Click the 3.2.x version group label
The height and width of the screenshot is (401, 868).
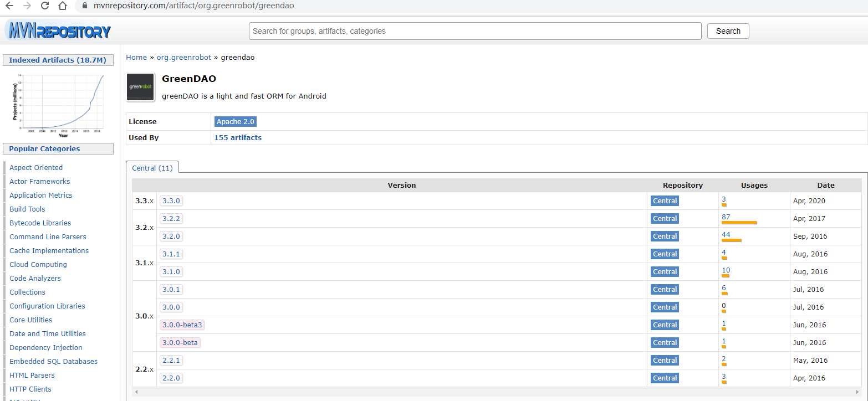pos(144,227)
